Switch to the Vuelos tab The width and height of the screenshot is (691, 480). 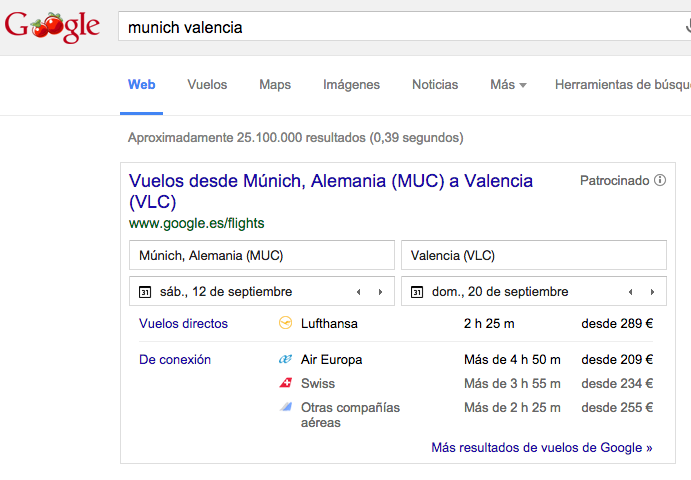pyautogui.click(x=207, y=85)
